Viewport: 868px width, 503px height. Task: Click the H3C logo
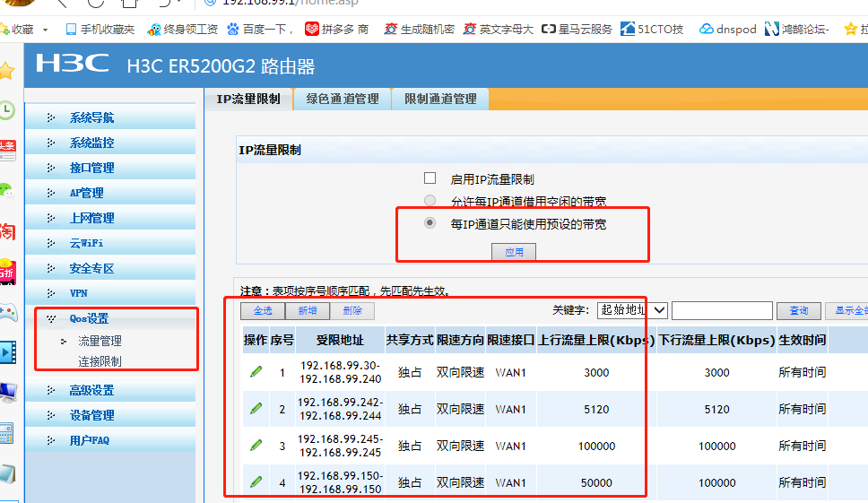[73, 64]
